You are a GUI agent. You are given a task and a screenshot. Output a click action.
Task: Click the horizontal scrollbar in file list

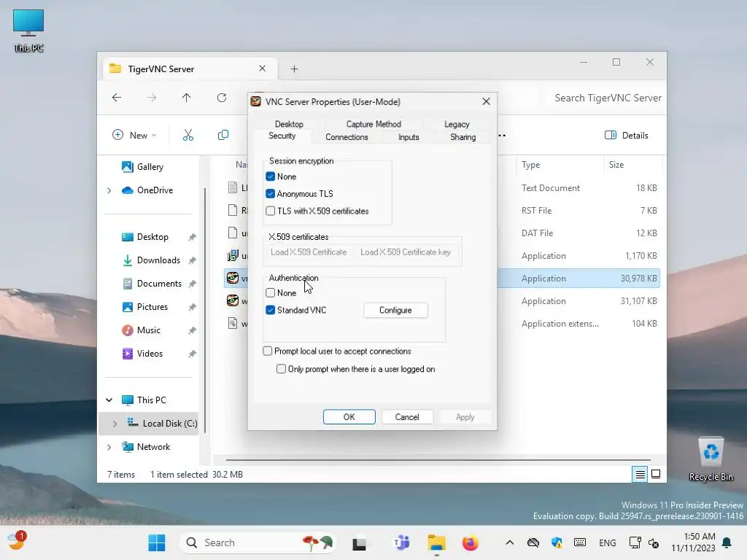[x=438, y=460]
